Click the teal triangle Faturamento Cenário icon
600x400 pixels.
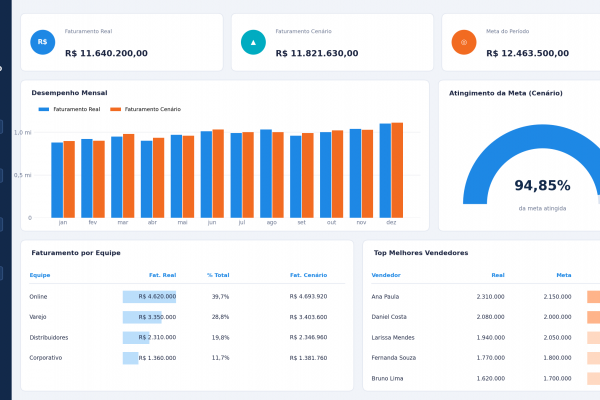[253, 42]
